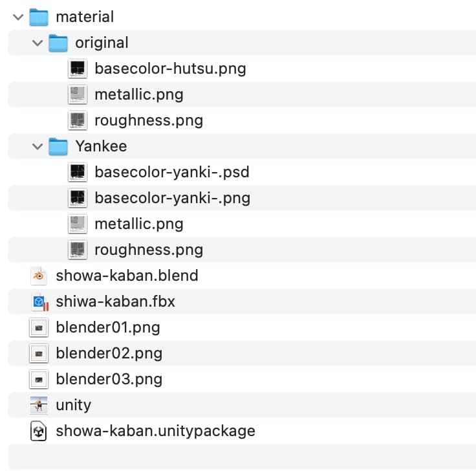
Task: Collapse the material folder chevron
Action: (x=17, y=17)
